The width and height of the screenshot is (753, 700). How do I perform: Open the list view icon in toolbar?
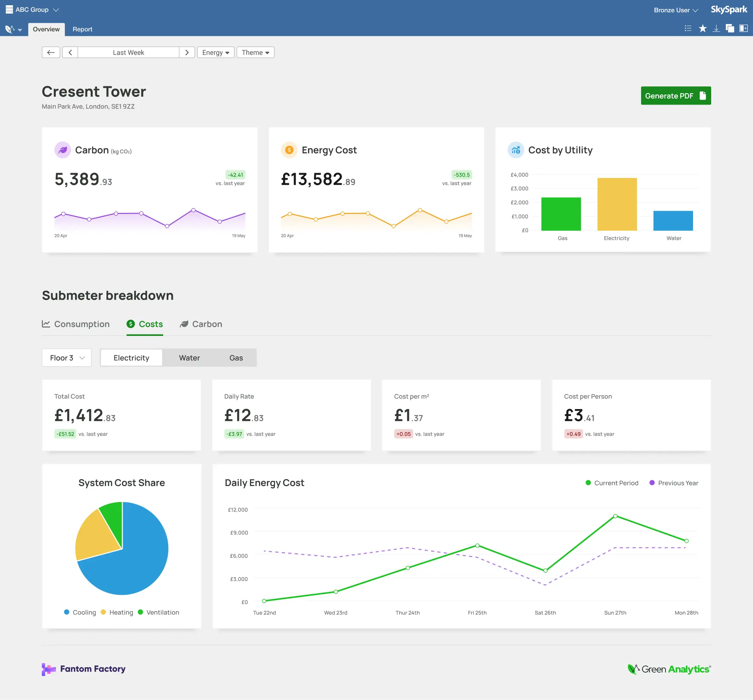pyautogui.click(x=688, y=28)
